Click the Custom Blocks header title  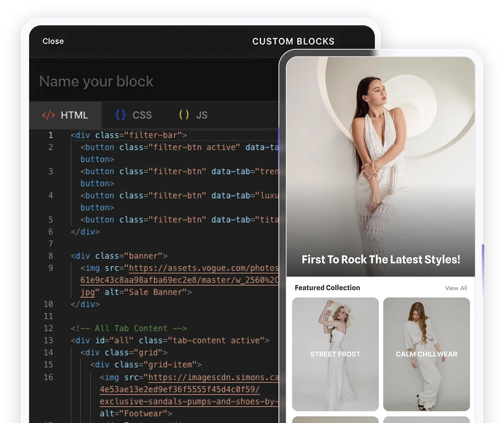(x=293, y=42)
